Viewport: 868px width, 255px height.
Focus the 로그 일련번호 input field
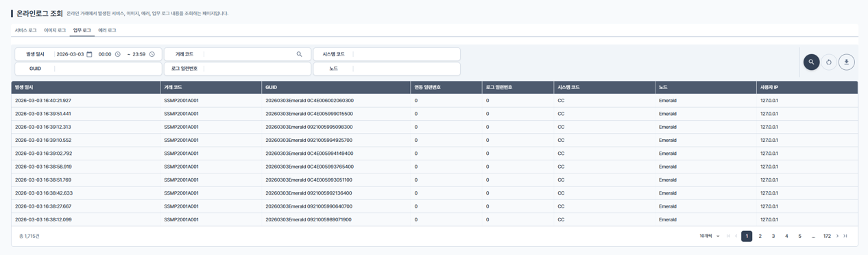coord(257,69)
